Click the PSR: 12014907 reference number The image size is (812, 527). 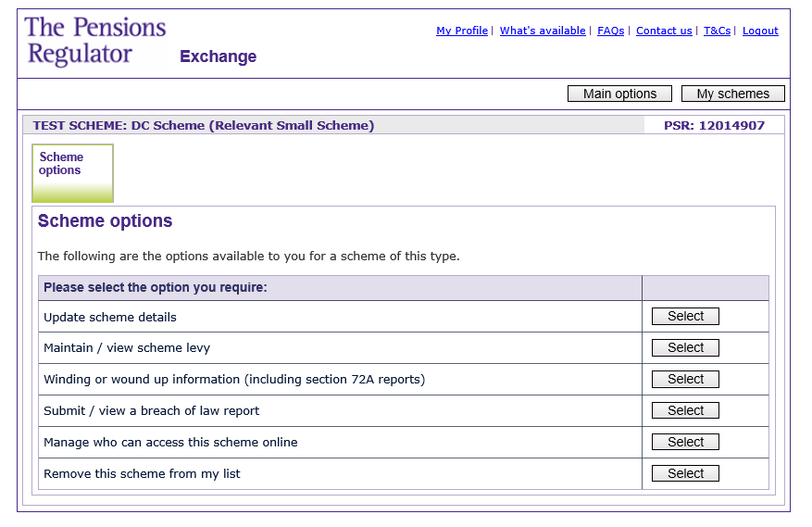click(714, 126)
